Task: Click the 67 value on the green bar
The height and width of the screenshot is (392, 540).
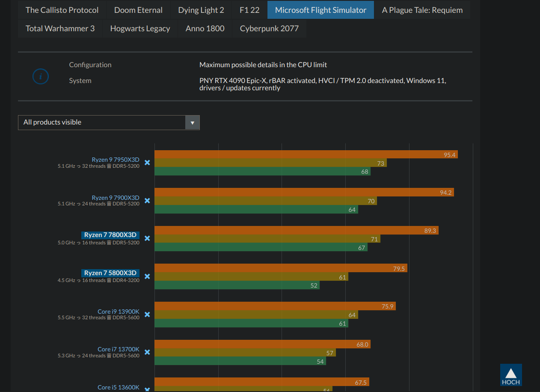Action: pyautogui.click(x=362, y=248)
